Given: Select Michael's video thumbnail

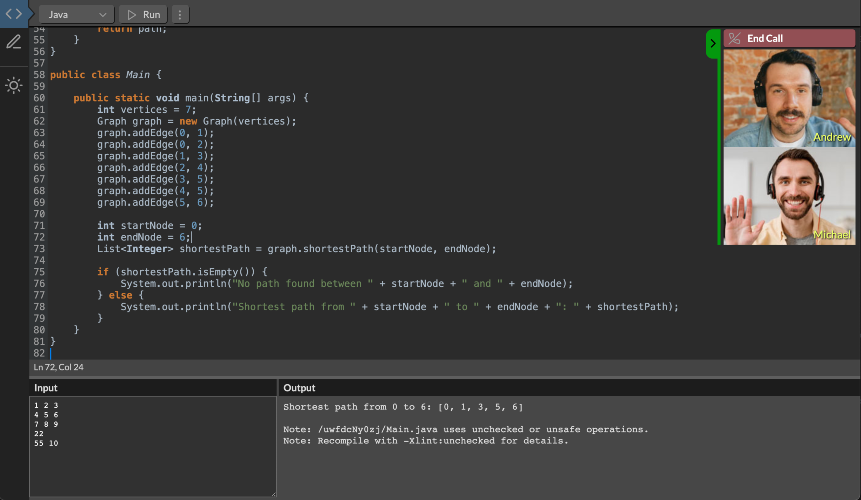Looking at the screenshot, I should pyautogui.click(x=789, y=196).
